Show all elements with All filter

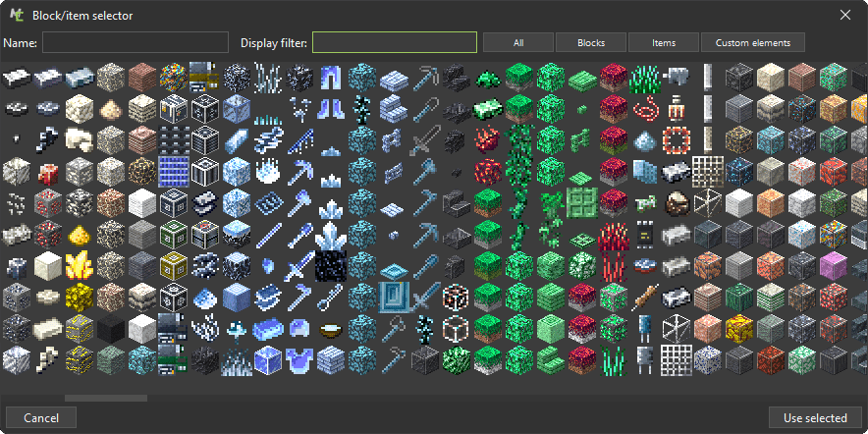(x=518, y=42)
